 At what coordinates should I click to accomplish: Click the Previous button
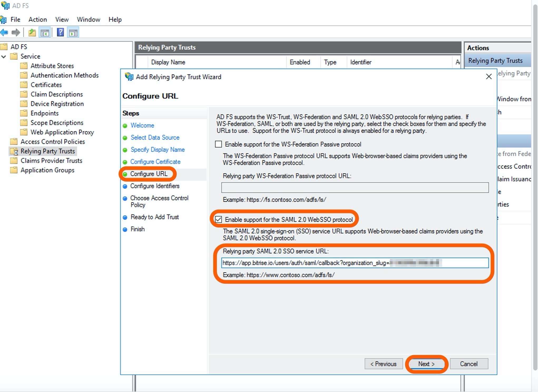[x=383, y=364]
